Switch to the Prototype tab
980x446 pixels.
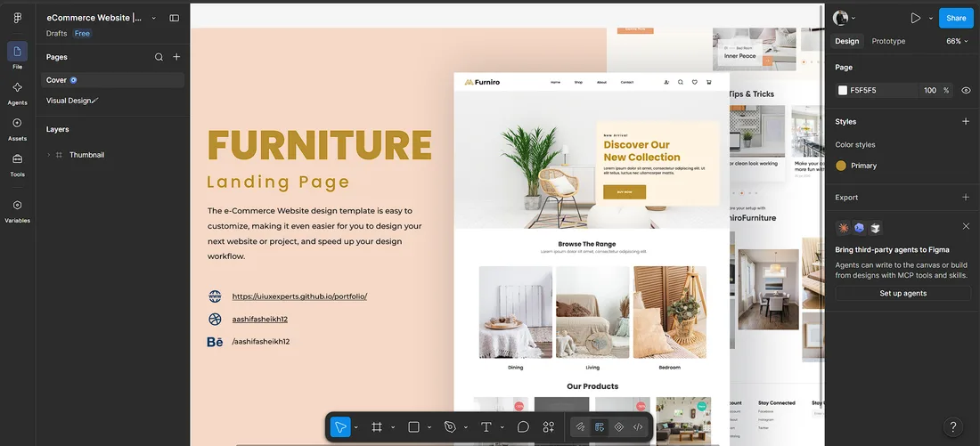(888, 41)
